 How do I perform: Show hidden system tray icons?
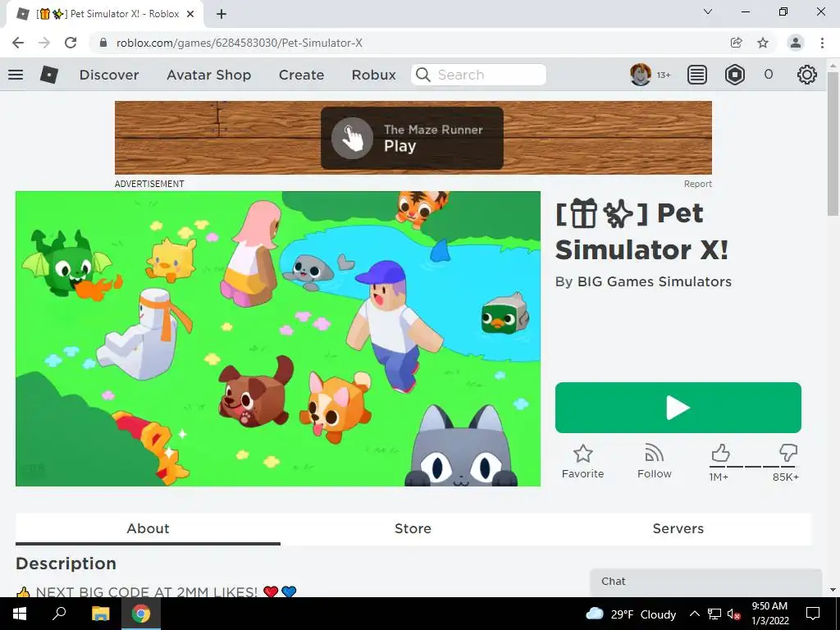(694, 614)
